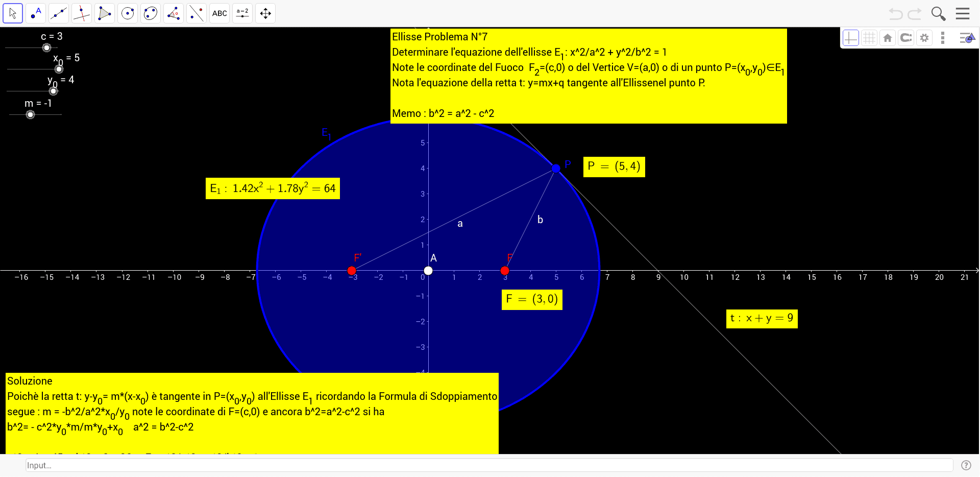Open three-dot more options menu

tap(943, 38)
